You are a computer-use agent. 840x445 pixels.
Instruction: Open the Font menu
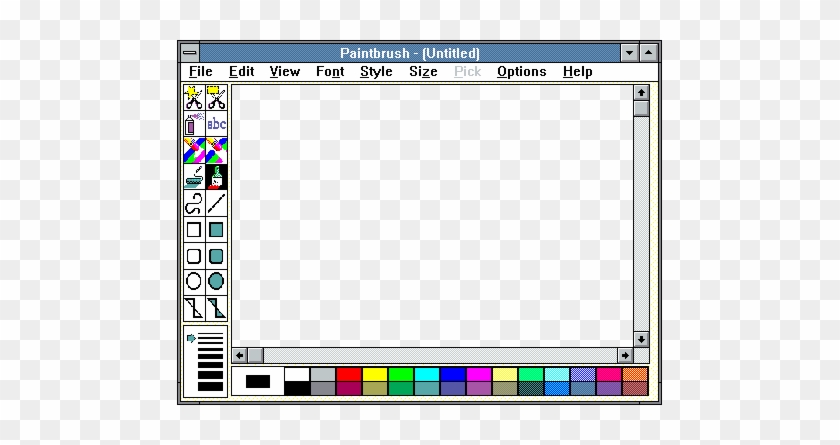tap(330, 72)
